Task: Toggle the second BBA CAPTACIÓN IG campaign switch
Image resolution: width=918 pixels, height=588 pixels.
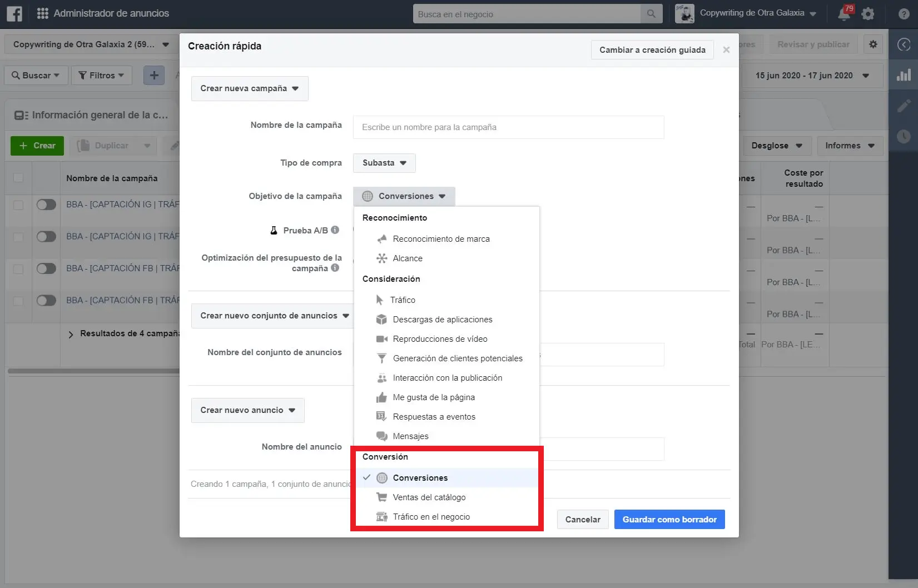Action: click(46, 236)
